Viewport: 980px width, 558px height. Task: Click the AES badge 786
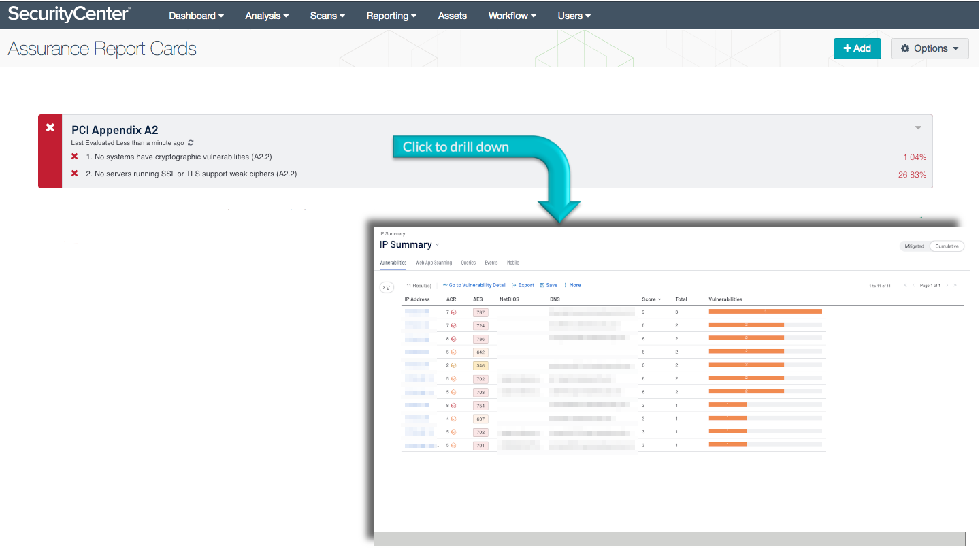point(480,339)
